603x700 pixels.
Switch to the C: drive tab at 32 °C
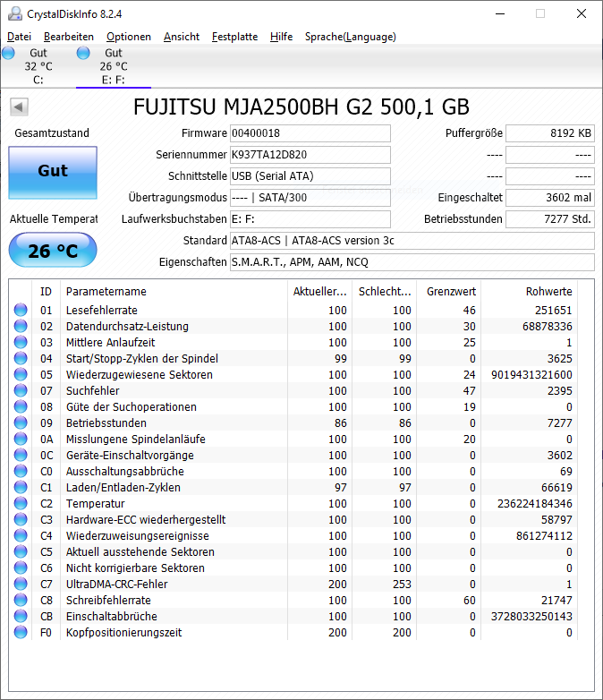pos(38,66)
